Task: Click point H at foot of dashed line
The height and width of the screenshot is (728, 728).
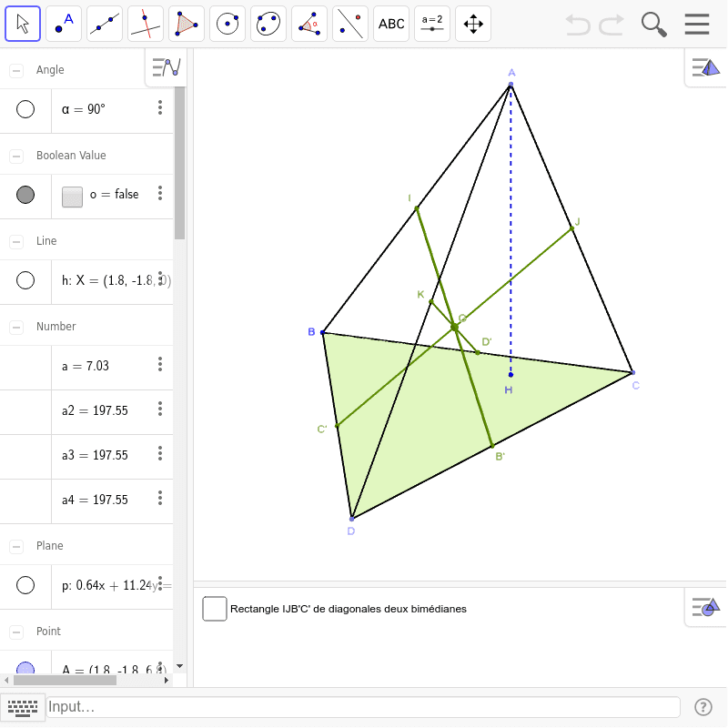Action: (x=511, y=374)
